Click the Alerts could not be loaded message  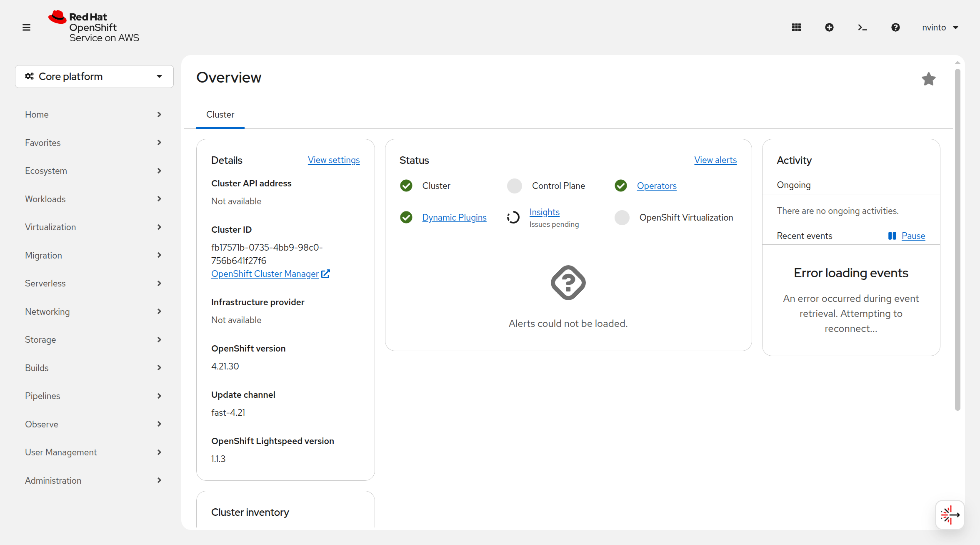point(568,324)
